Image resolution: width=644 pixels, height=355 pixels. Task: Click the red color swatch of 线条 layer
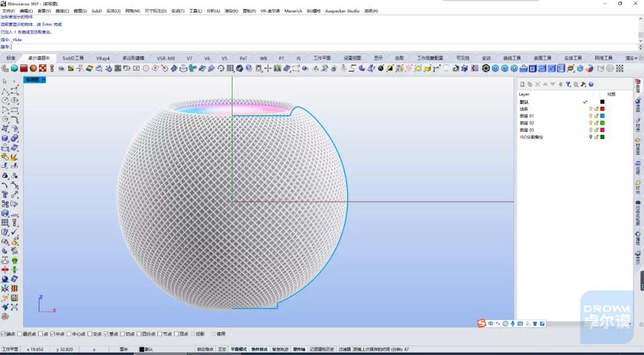[602, 109]
